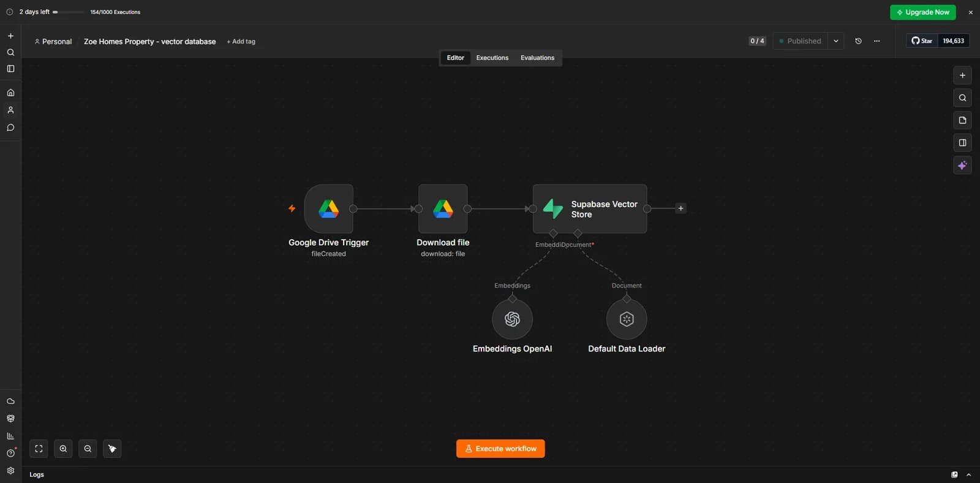Tidy up workflow nodes
Screen dimensions: 980x483
[112, 449]
